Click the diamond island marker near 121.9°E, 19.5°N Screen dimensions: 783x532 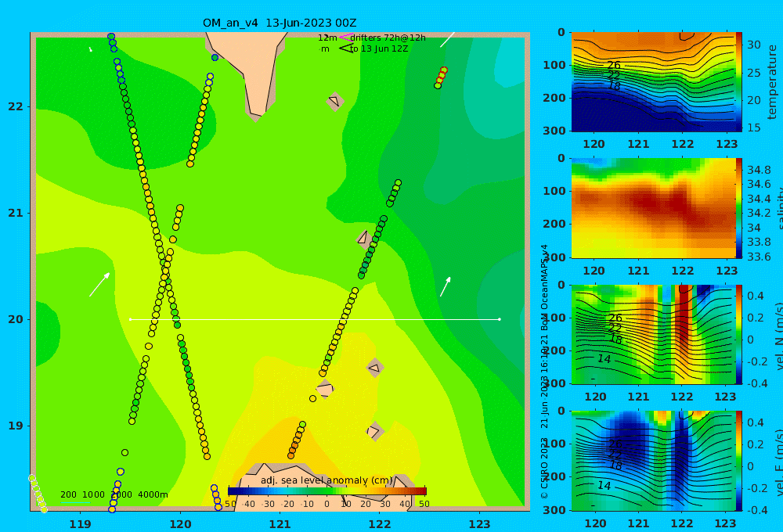tap(375, 368)
